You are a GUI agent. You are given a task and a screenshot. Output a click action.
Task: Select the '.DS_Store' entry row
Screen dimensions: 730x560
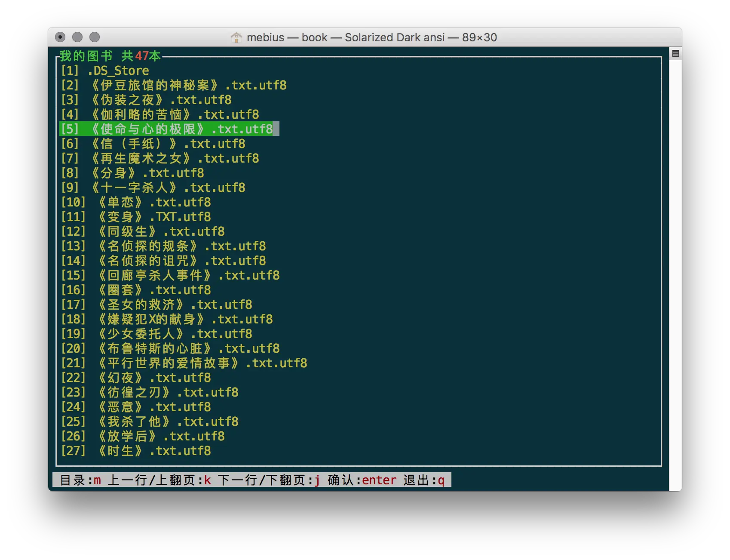105,71
